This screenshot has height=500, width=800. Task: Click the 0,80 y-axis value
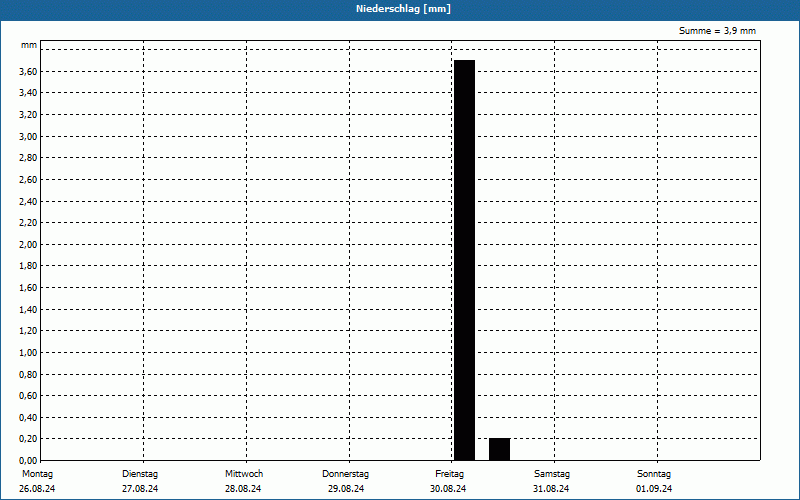[x=28, y=374]
